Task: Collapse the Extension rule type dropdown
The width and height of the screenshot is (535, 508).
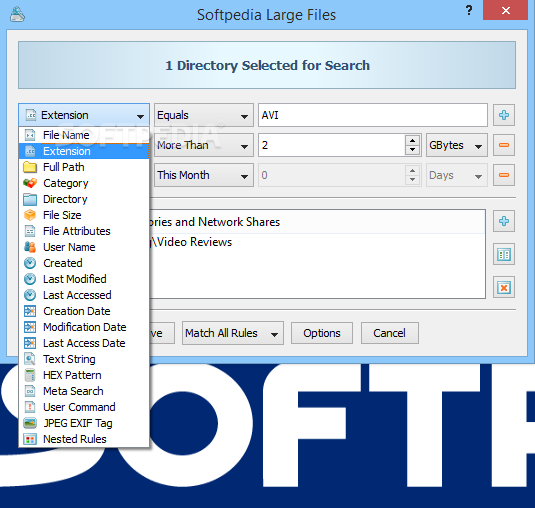Action: (x=84, y=115)
